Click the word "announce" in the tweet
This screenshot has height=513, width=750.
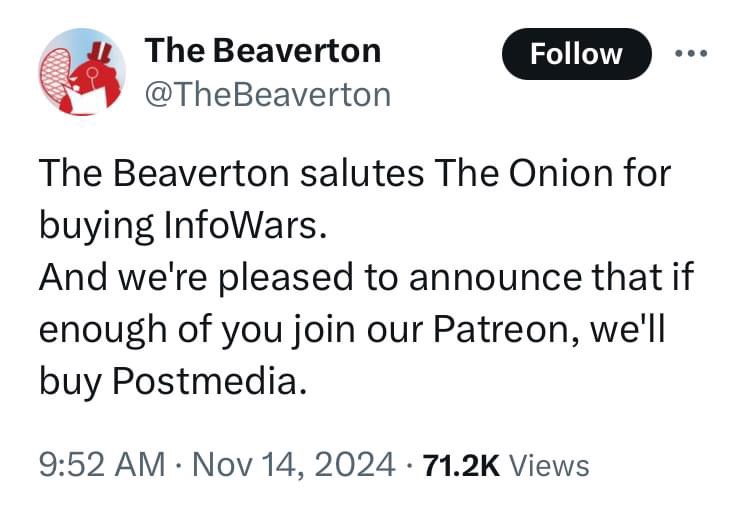[496, 278]
